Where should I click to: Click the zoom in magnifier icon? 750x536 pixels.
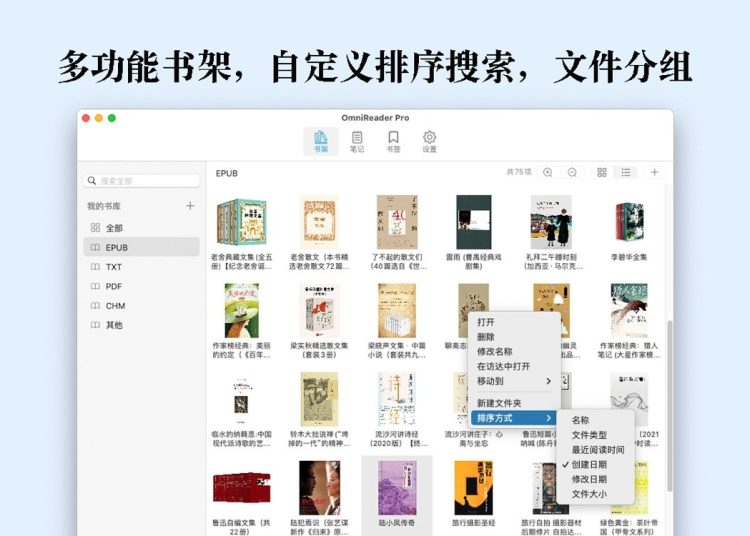(547, 173)
